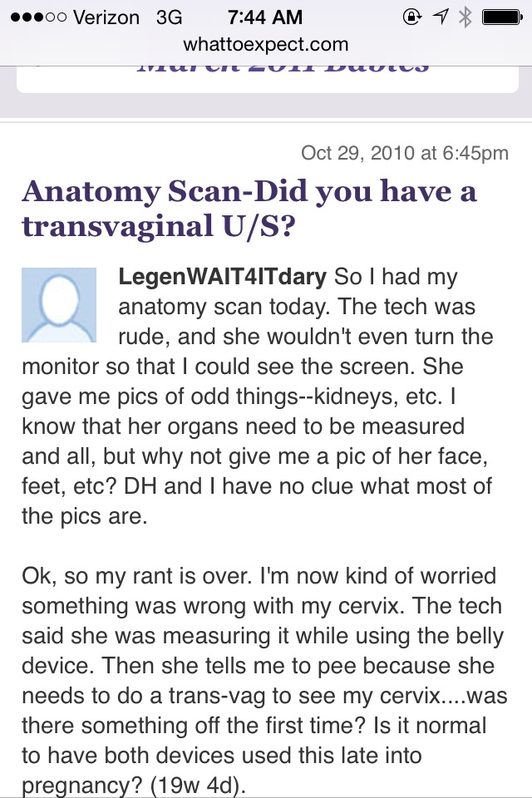Tap the gray gap above the post
This screenshot has height=798, width=532.
pos(266,108)
